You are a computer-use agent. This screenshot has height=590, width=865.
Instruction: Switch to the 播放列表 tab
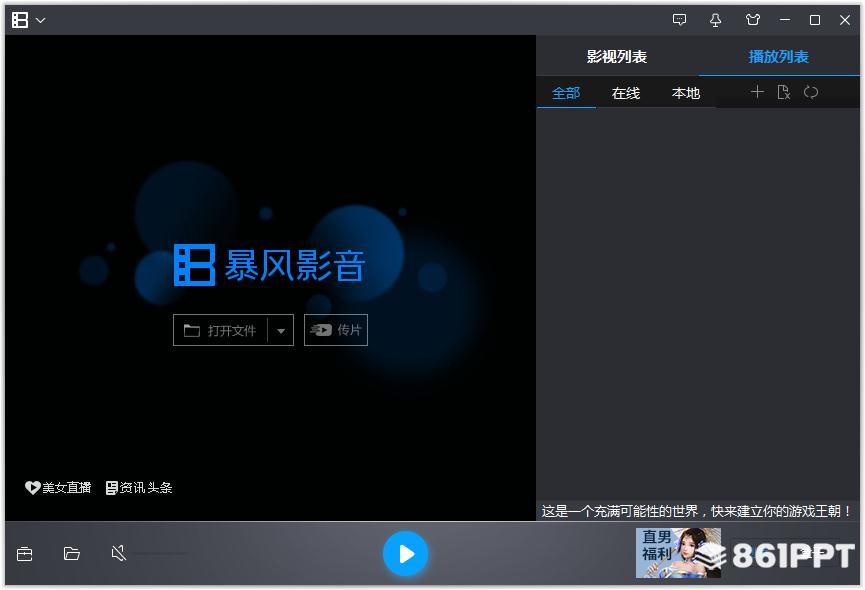point(778,56)
